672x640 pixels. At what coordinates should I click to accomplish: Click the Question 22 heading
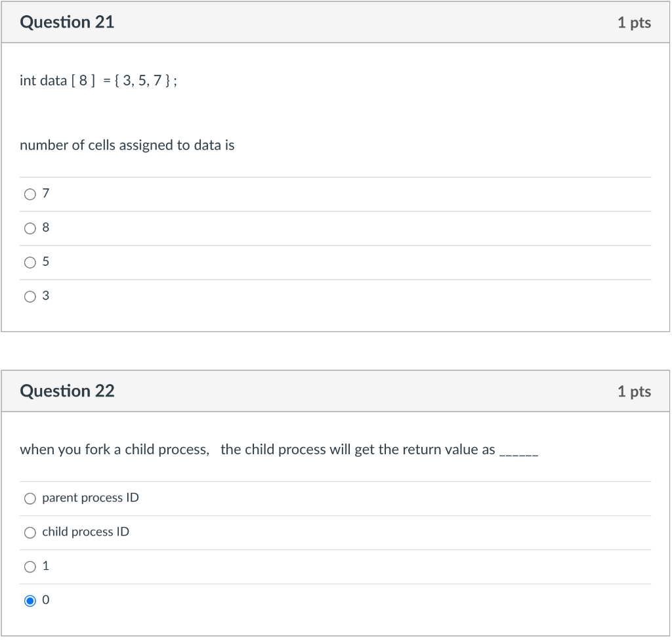coord(68,391)
